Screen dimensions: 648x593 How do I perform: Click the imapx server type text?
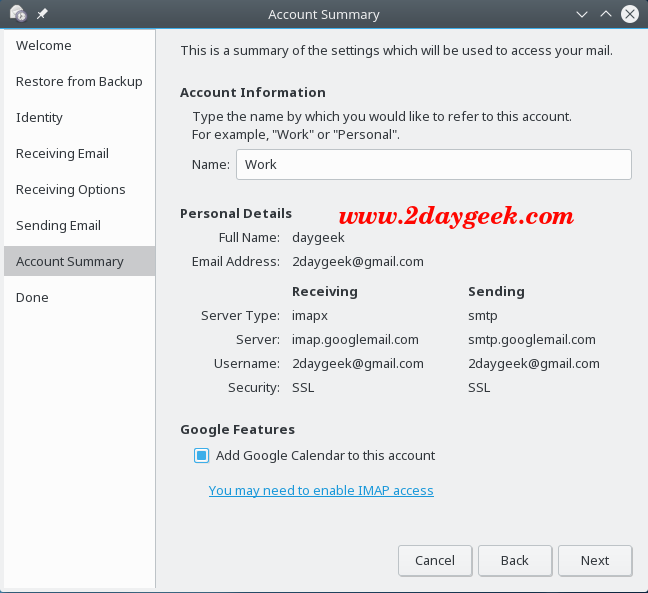[310, 316]
